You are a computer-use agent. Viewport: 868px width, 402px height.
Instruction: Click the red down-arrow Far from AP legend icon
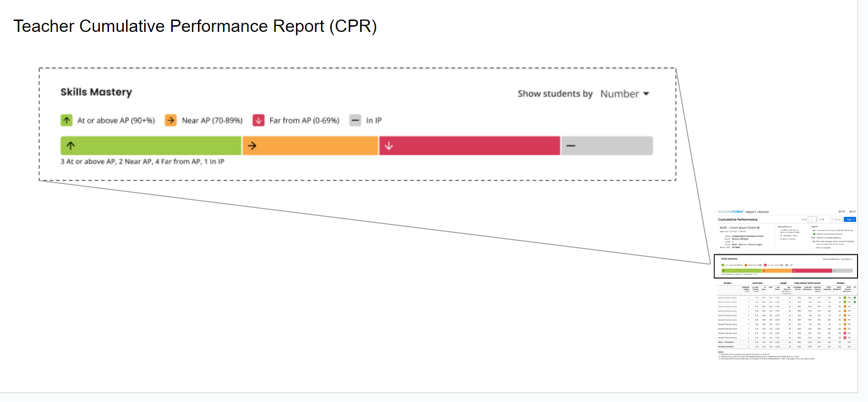pyautogui.click(x=258, y=121)
